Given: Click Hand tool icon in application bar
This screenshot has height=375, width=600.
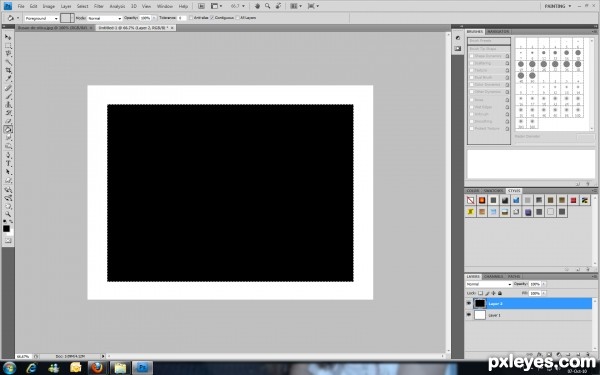Looking at the screenshot, I should (257, 6).
